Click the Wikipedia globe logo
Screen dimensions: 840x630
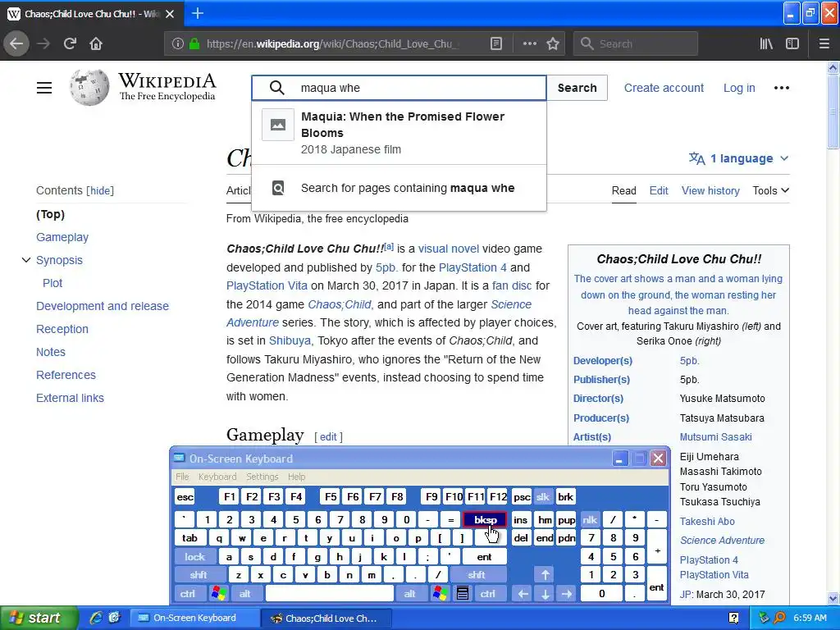tap(89, 87)
